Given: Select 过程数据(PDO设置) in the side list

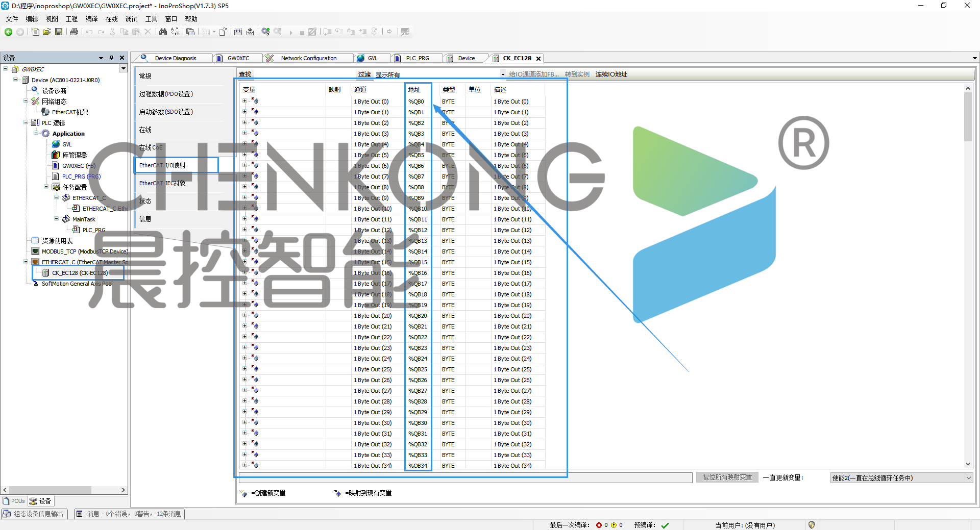Looking at the screenshot, I should [x=166, y=94].
